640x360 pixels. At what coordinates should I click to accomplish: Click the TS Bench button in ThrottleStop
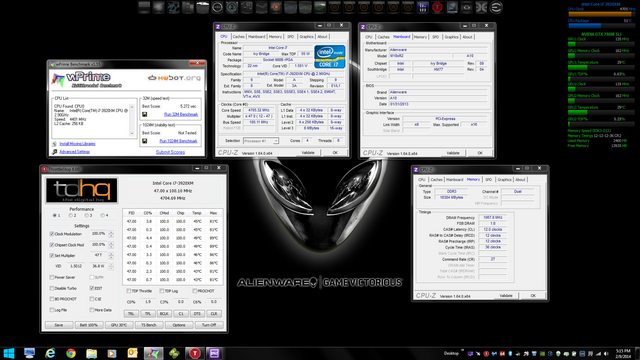(149, 325)
